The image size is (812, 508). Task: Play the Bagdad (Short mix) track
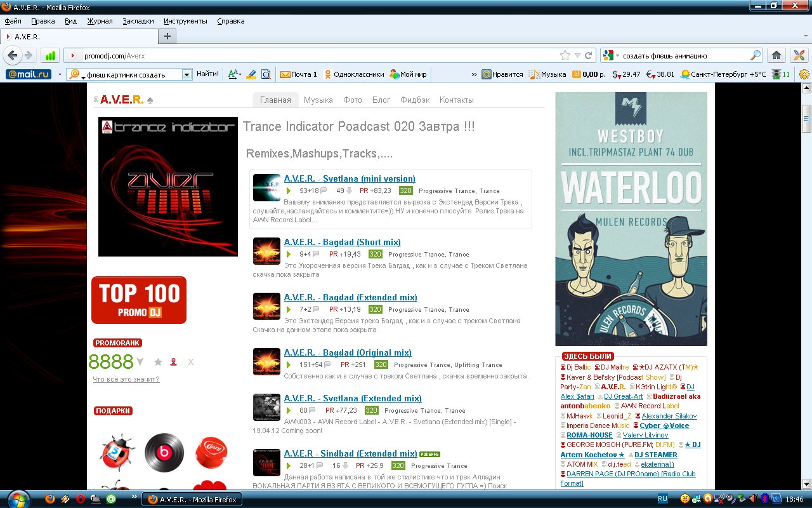point(288,254)
